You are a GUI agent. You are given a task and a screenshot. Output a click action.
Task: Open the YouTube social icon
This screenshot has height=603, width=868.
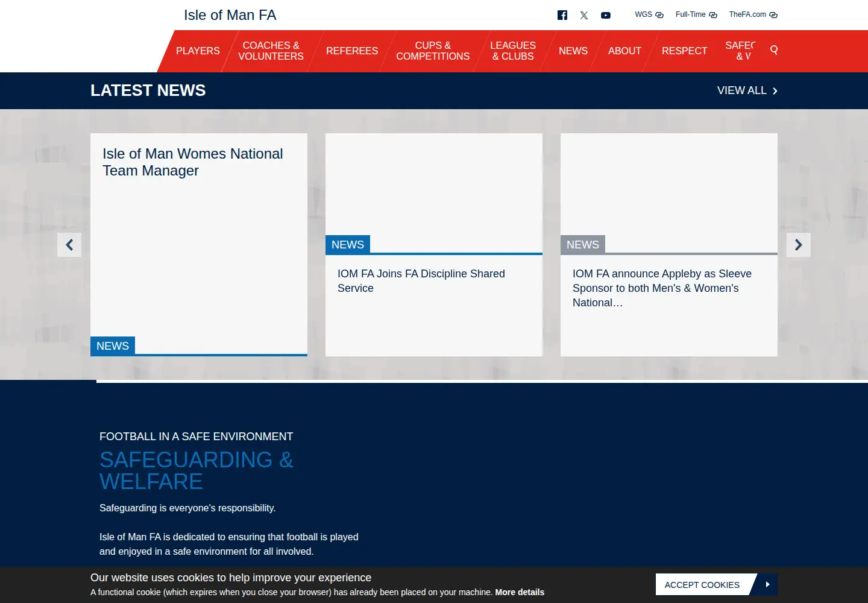(x=606, y=15)
